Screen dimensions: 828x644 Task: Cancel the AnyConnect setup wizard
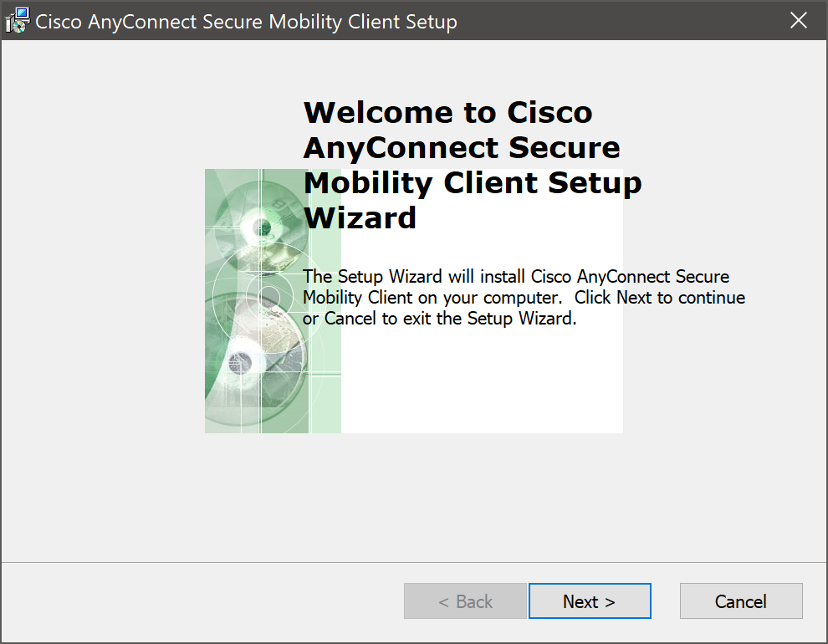point(741,601)
